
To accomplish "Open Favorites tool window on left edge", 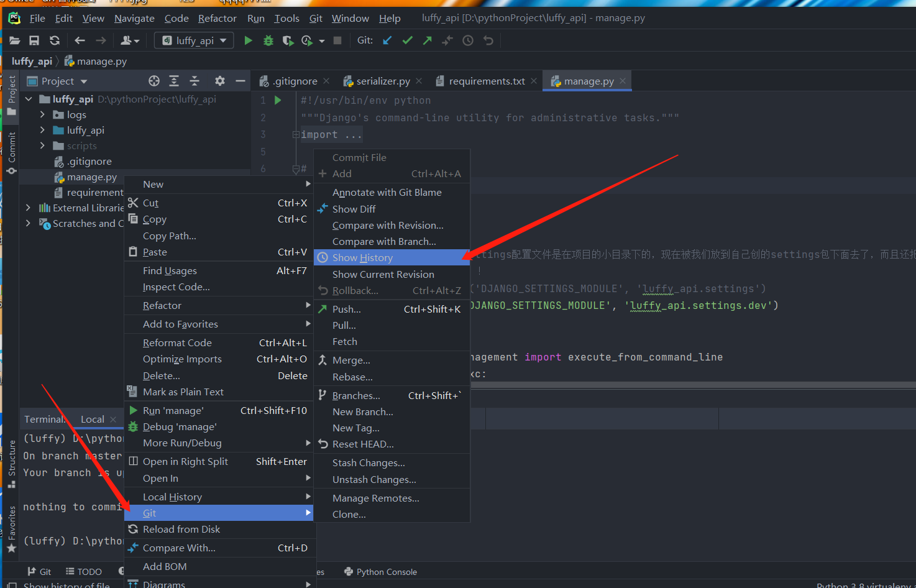I will point(12,529).
